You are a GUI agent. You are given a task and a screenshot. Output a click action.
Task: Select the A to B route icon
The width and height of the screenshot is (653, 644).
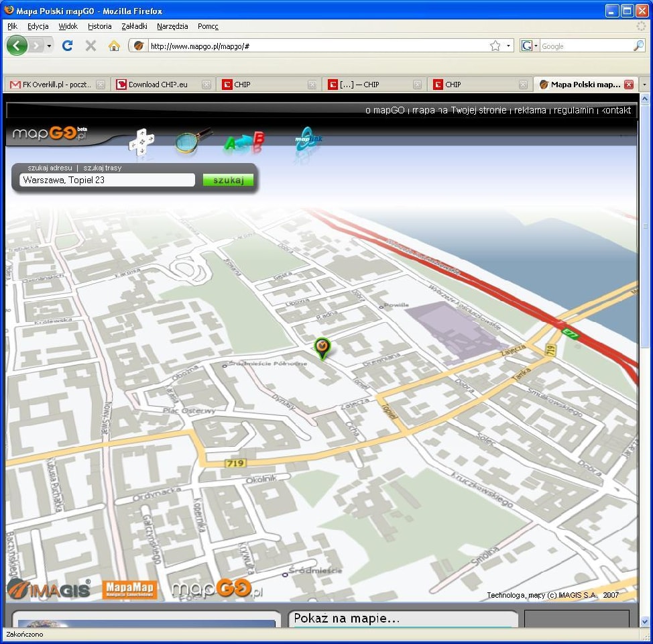(x=245, y=142)
